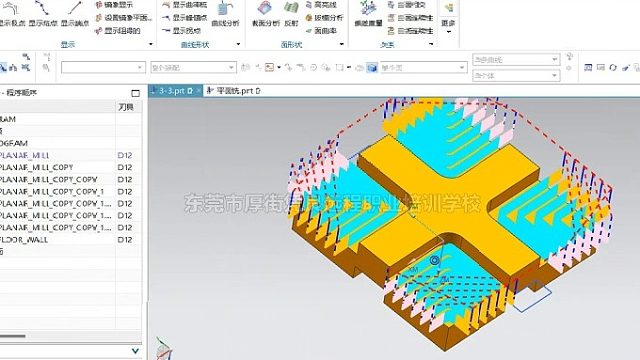Click the 拔模分析 (draft analysis) icon
Image resolution: width=640 pixels, height=360 pixels.
[309, 18]
